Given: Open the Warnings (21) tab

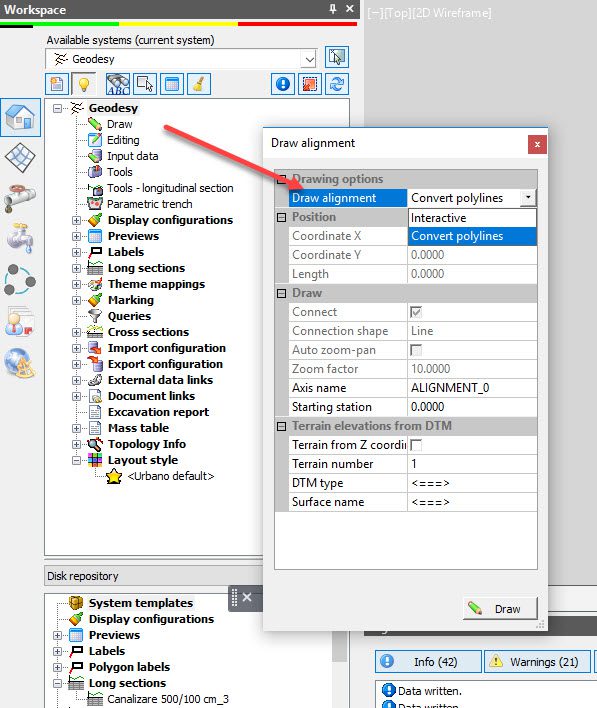Looking at the screenshot, I should point(537,661).
